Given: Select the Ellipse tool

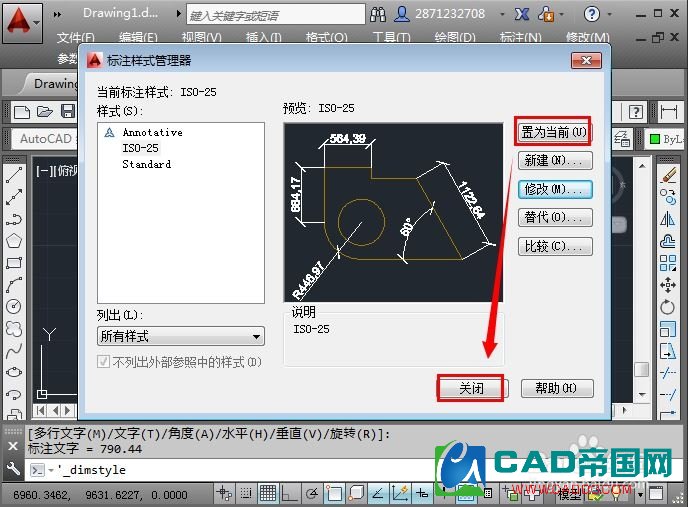Looking at the screenshot, I should click(14, 372).
